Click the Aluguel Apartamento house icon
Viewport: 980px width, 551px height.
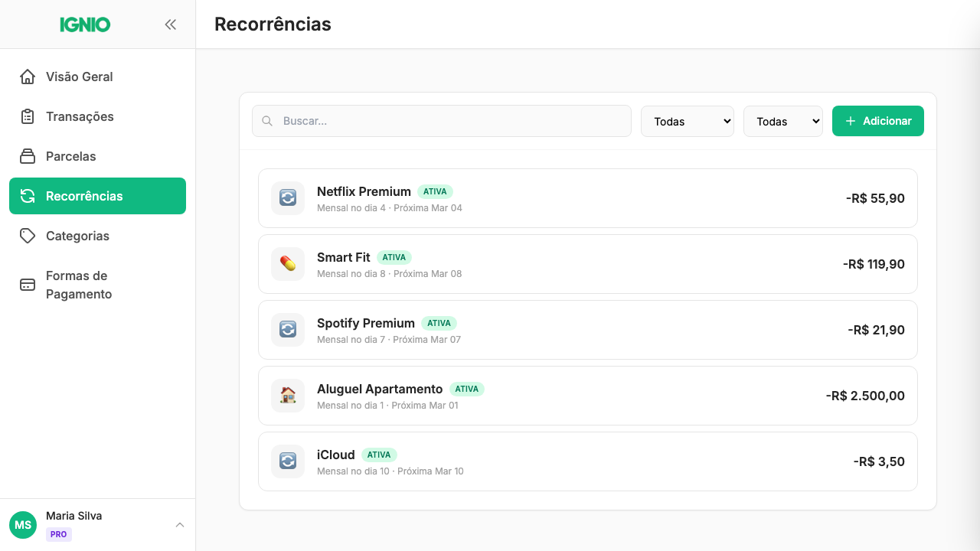pyautogui.click(x=287, y=396)
